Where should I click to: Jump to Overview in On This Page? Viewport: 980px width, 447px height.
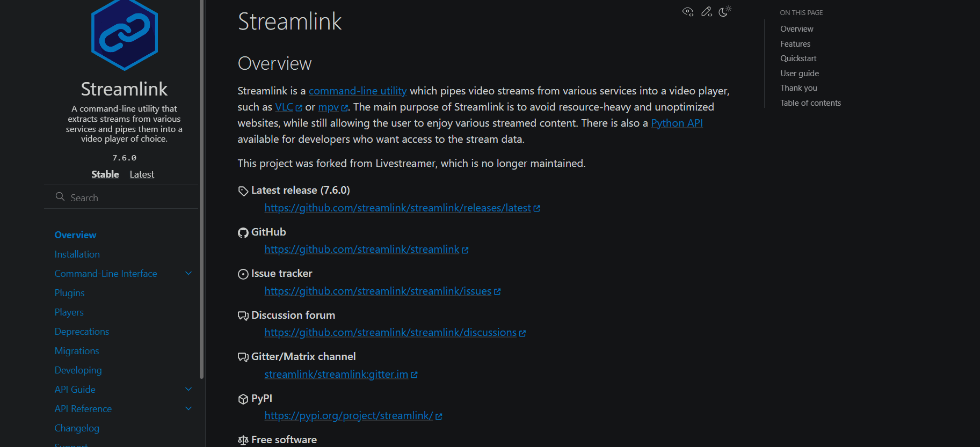click(x=797, y=29)
